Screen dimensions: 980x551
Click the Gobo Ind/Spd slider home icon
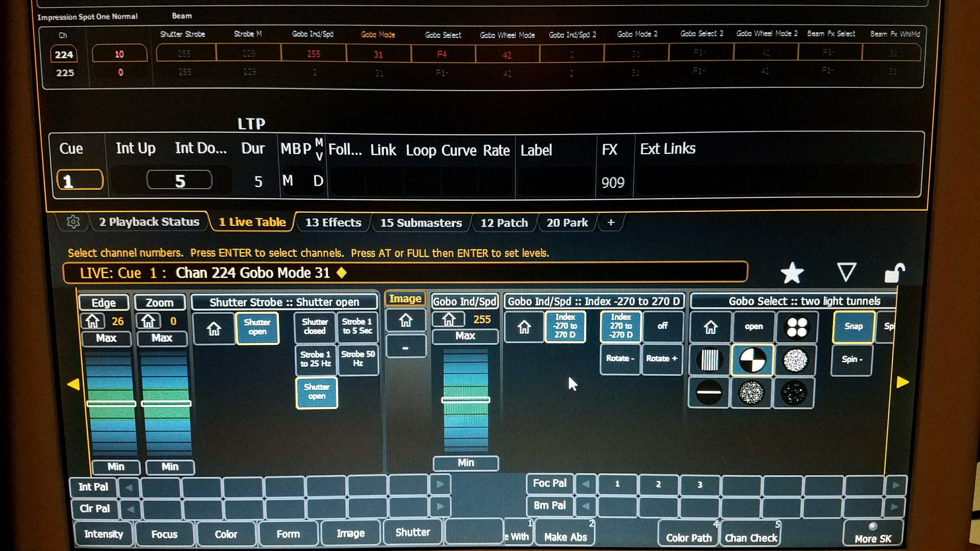[449, 319]
